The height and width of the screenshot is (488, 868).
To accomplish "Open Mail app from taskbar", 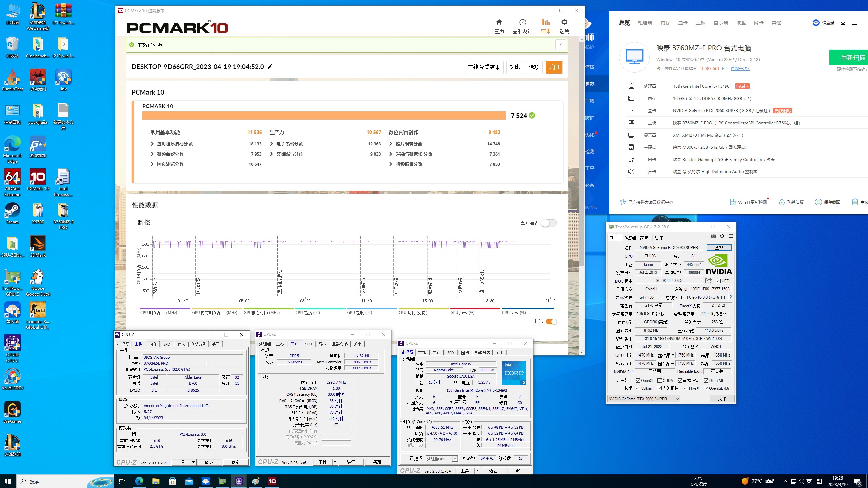I will 189,481.
